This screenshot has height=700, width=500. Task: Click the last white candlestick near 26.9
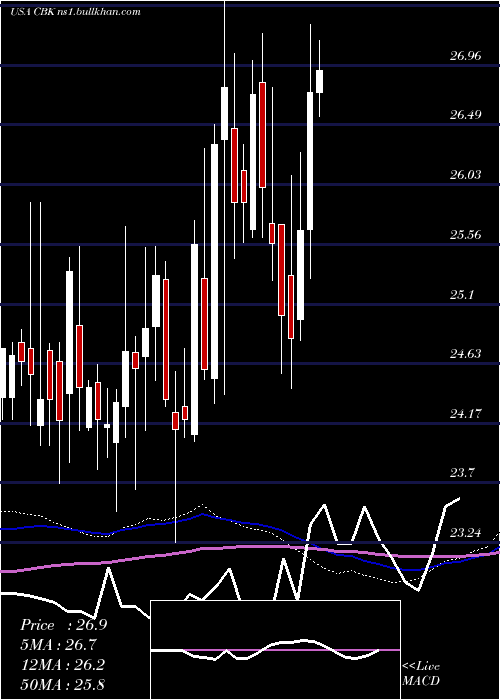coord(319,81)
